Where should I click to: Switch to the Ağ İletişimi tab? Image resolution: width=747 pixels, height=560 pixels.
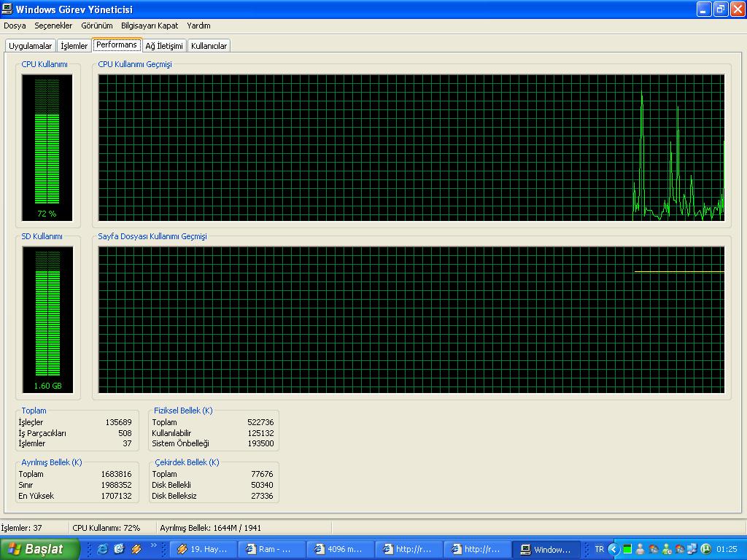pyautogui.click(x=164, y=46)
